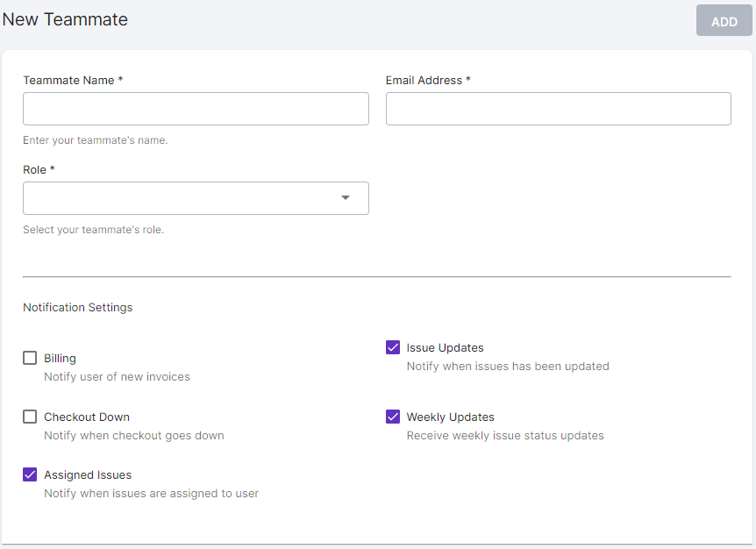The image size is (756, 549).
Task: Click the 'Notification Settings' section title
Action: tap(78, 308)
